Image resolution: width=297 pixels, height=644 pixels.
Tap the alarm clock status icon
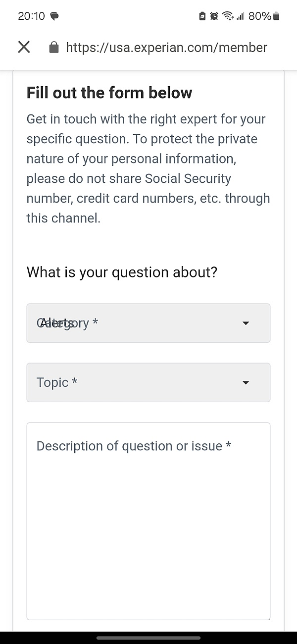[214, 16]
